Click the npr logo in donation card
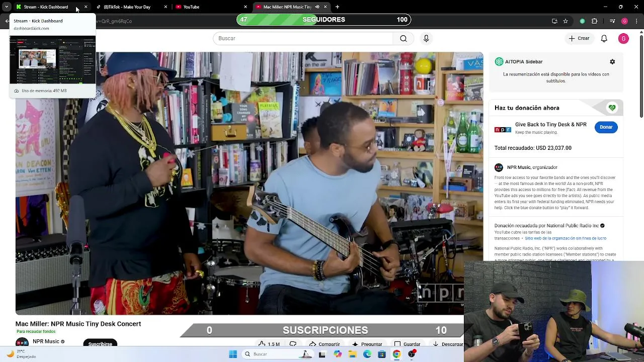Viewport: 644px width, 362px height. [503, 129]
